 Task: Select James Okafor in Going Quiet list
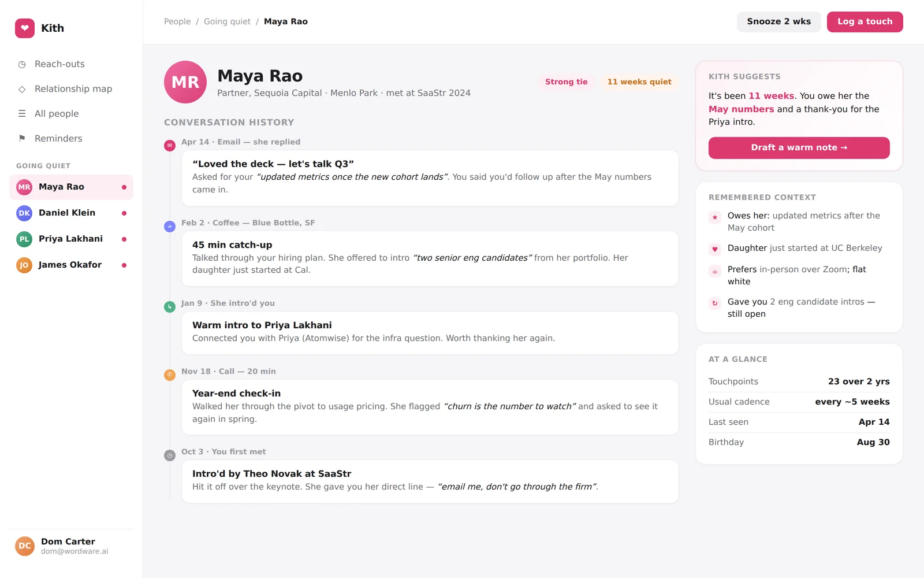72,265
